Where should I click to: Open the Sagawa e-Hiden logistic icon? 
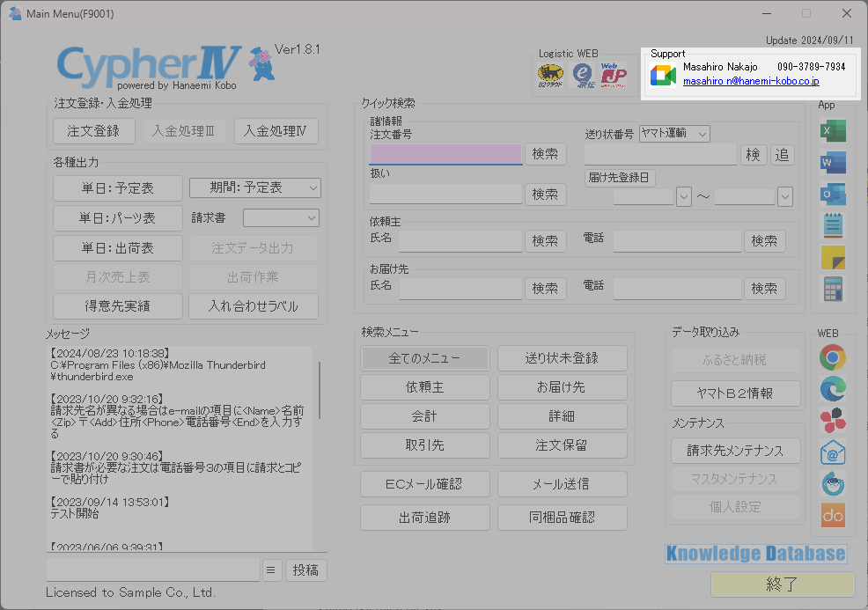tap(583, 76)
